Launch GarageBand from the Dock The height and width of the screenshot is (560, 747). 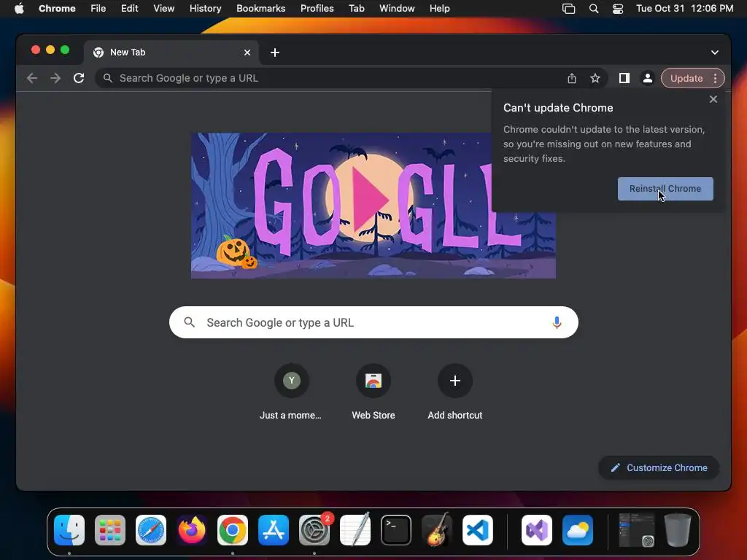pyautogui.click(x=437, y=529)
